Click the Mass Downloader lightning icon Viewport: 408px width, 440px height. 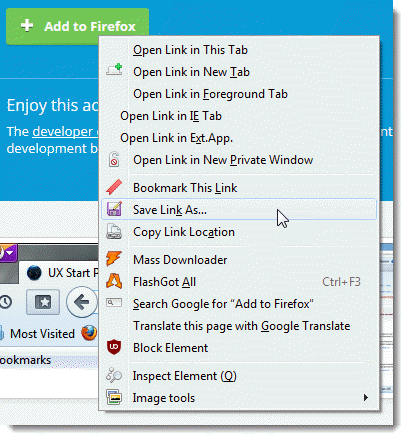114,259
